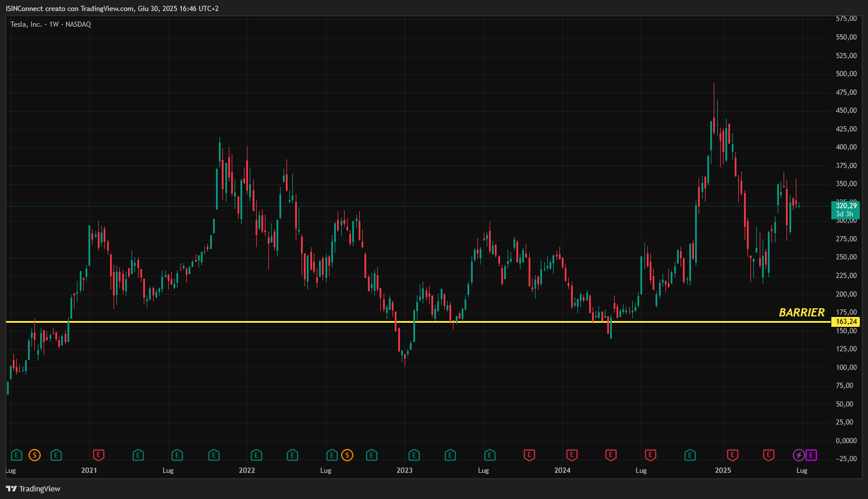
Task: Click the 200,00 price axis label
Action: pos(846,294)
